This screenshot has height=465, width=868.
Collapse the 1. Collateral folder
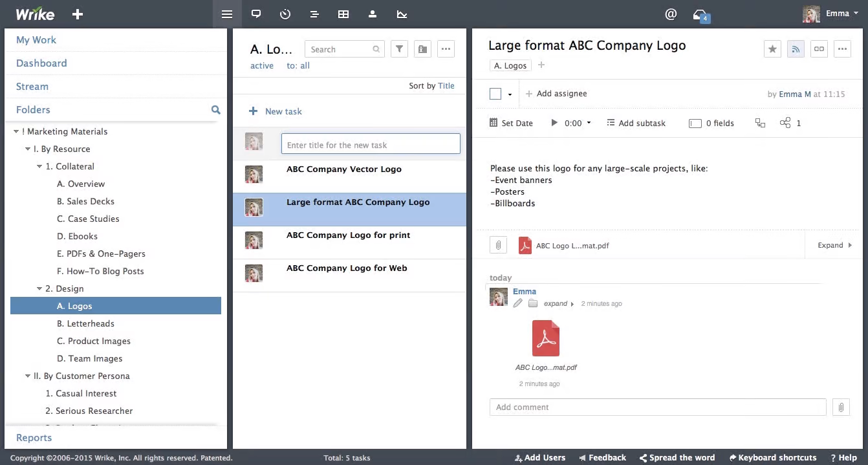(39, 166)
